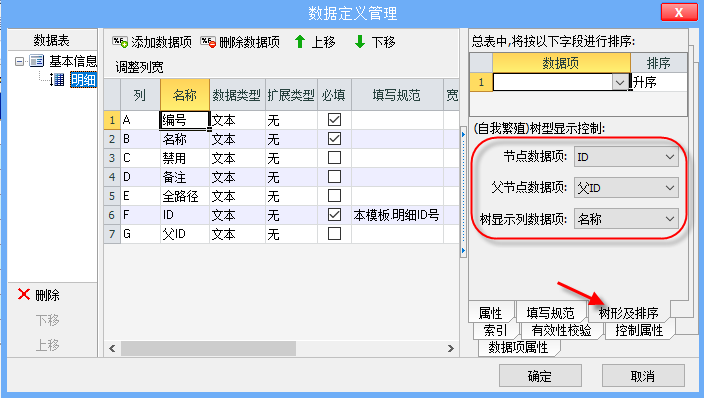Click the 升序 sort order cell
The image size is (704, 398).
(x=659, y=82)
